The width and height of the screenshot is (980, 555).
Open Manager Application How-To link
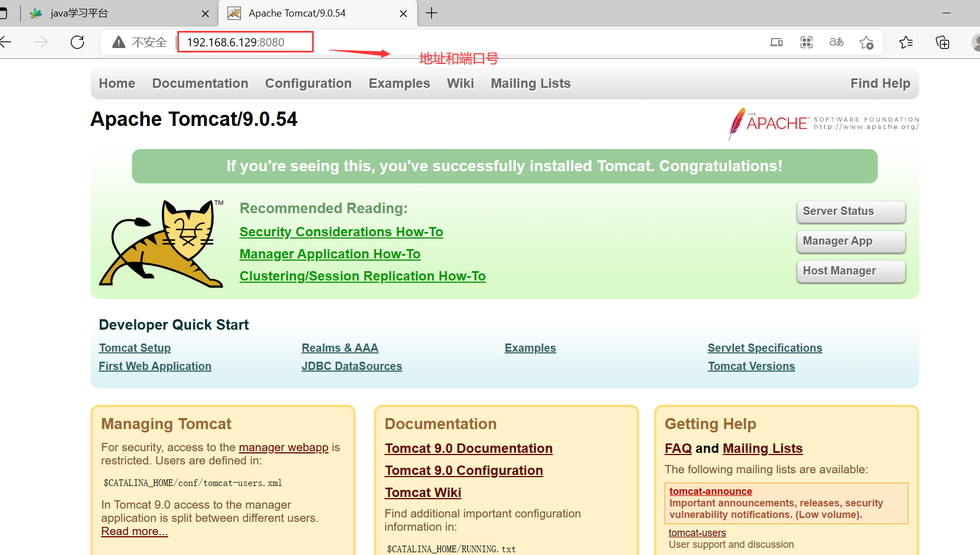330,254
